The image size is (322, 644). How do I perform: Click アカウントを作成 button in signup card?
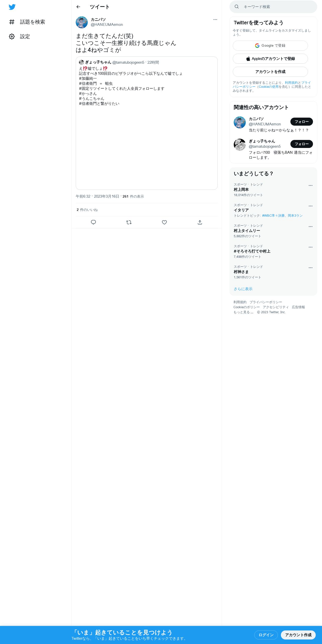[270, 72]
